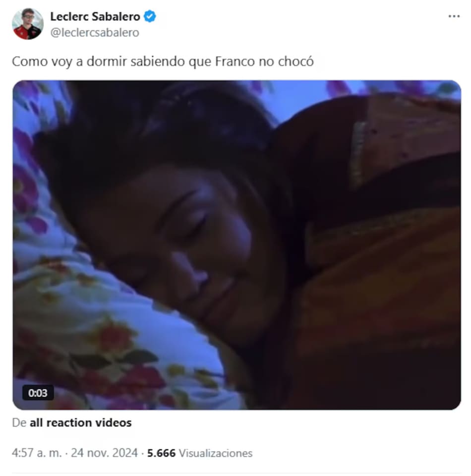Open the "all reaction videos" source link
Screen dimensions: 471x476
coord(81,422)
